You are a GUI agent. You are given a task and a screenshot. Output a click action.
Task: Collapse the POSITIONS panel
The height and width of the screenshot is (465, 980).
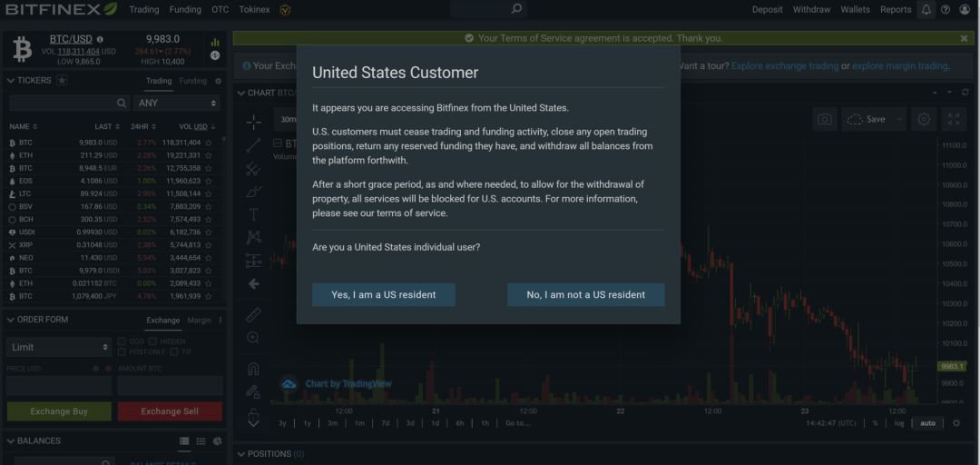point(241,454)
